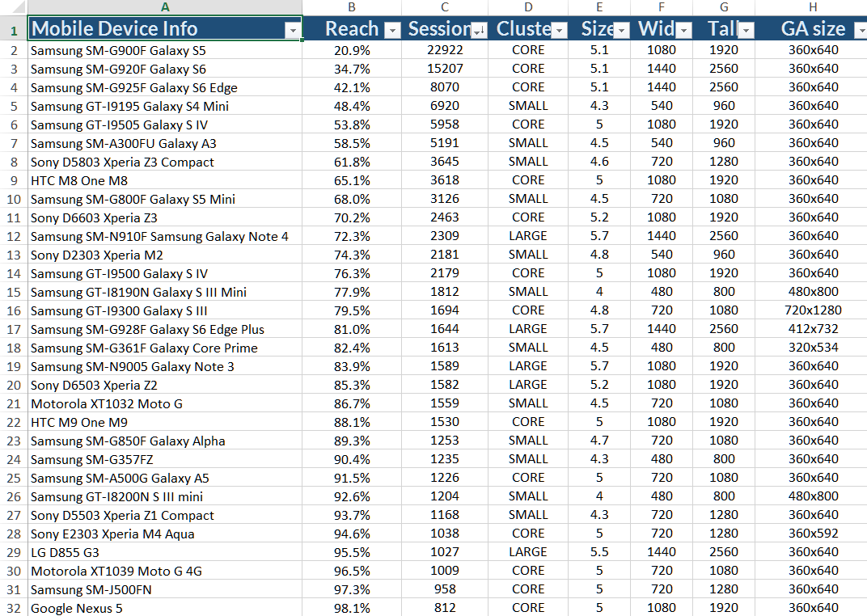The image size is (867, 616).
Task: Click Reach value 98.1%
Action: 352,608
